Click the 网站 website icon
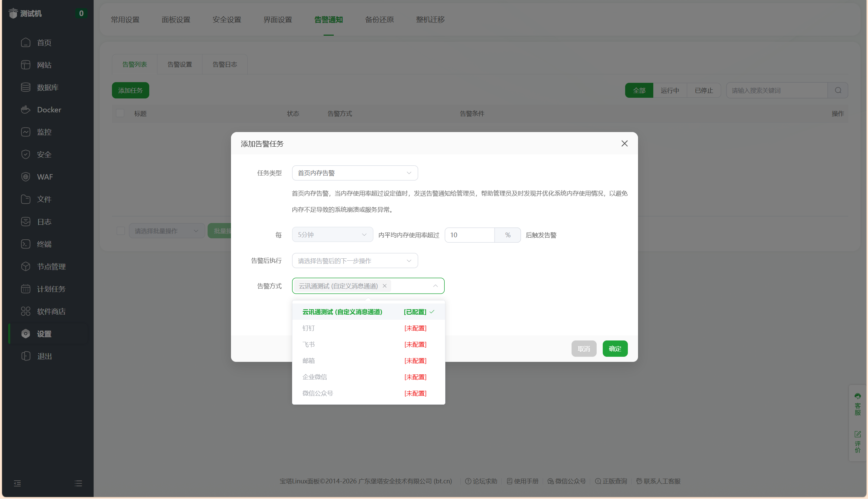The width and height of the screenshot is (868, 499). [x=26, y=65]
